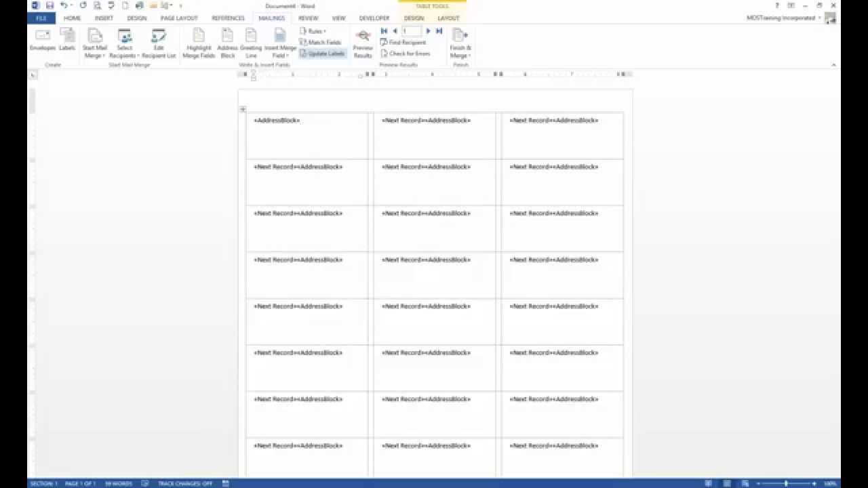Switch to the HOME tab
This screenshot has height=488, width=868.
click(72, 18)
